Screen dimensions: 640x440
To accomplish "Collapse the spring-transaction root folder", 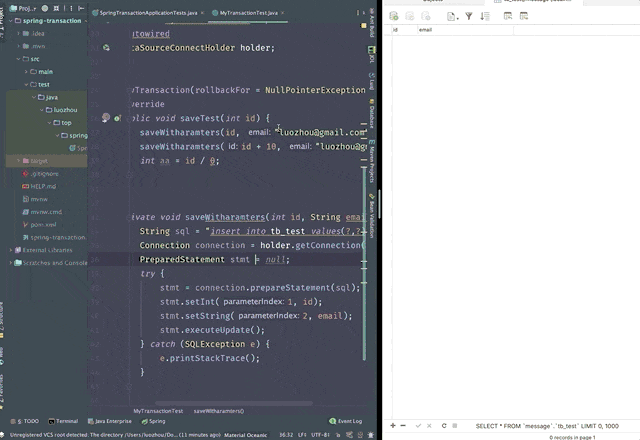I will point(11,20).
